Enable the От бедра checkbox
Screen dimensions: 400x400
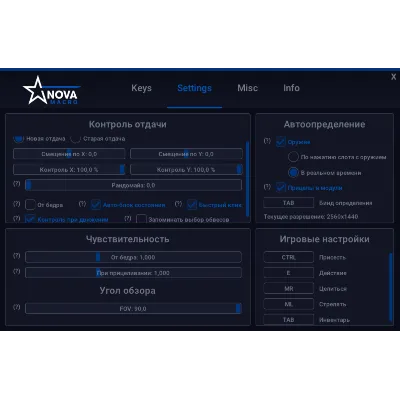[x=30, y=204]
